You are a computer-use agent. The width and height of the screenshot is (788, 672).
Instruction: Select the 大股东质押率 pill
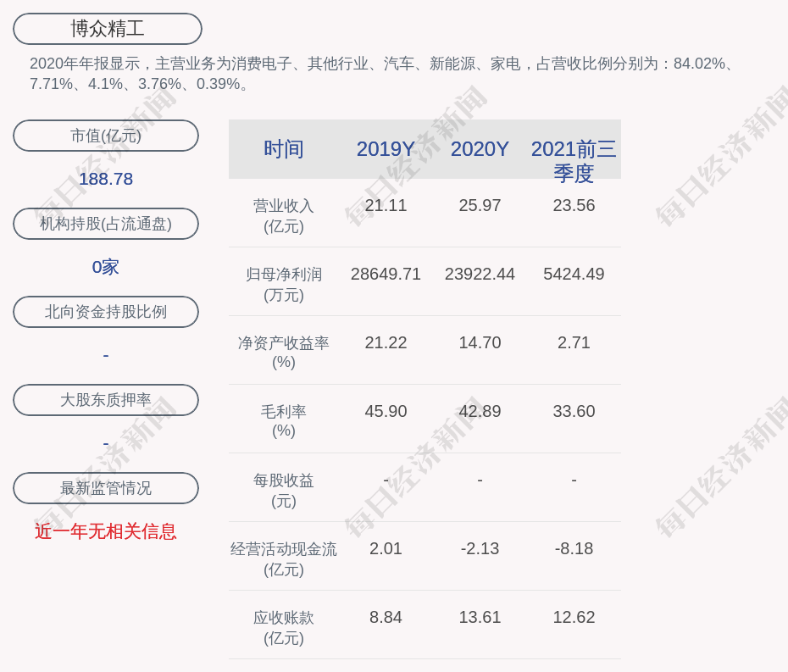click(x=106, y=400)
